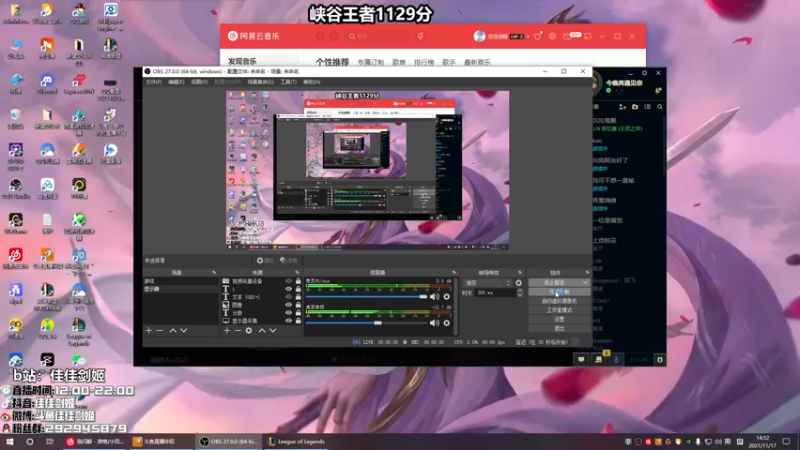The image size is (800, 450).
Task: Open OBS 工具(T) menu
Action: [288, 82]
